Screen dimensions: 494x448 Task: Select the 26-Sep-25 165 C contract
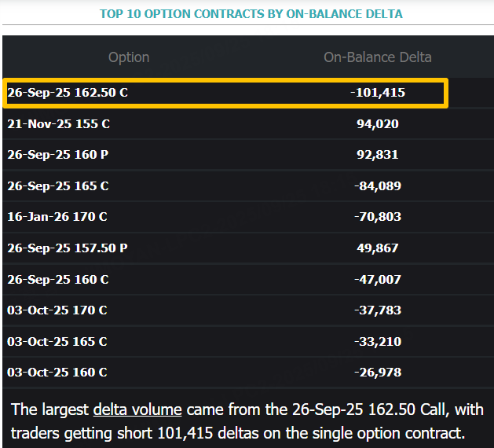tap(58, 186)
